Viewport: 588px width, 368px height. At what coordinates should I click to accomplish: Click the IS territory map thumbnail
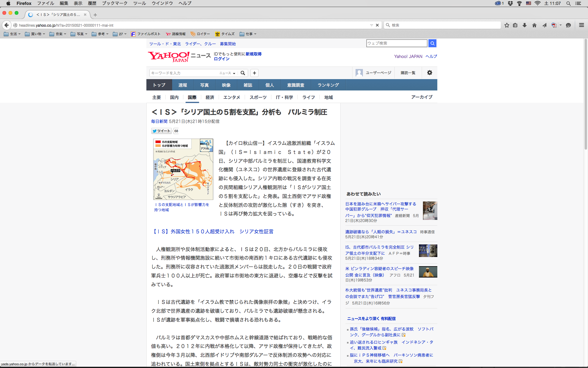(183, 169)
